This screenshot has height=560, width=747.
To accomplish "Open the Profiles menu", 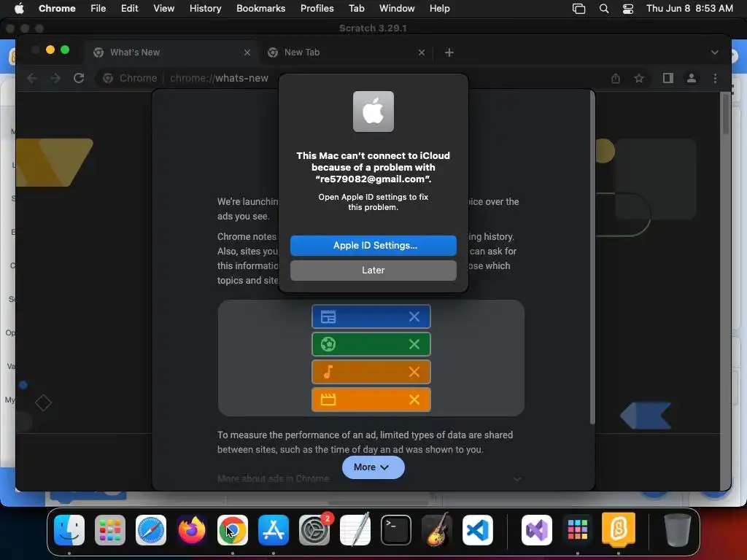I will point(317,9).
